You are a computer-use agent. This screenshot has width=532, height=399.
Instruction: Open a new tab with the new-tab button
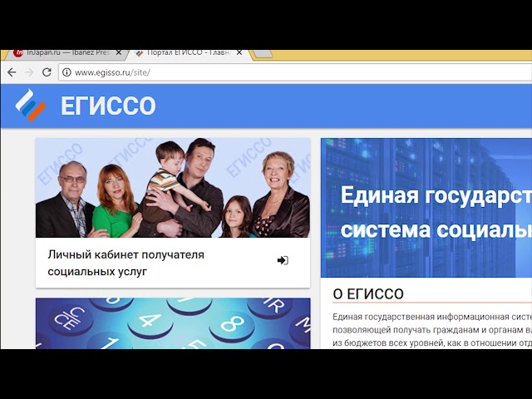tap(263, 53)
